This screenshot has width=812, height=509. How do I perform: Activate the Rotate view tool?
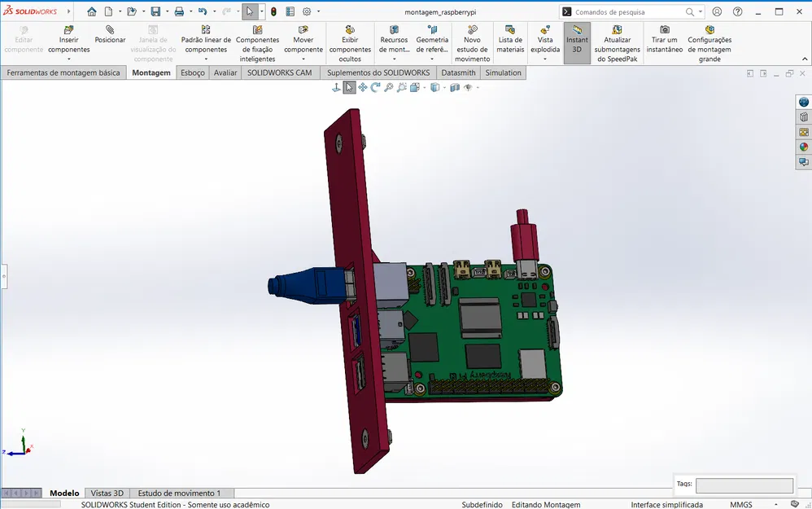coord(375,88)
